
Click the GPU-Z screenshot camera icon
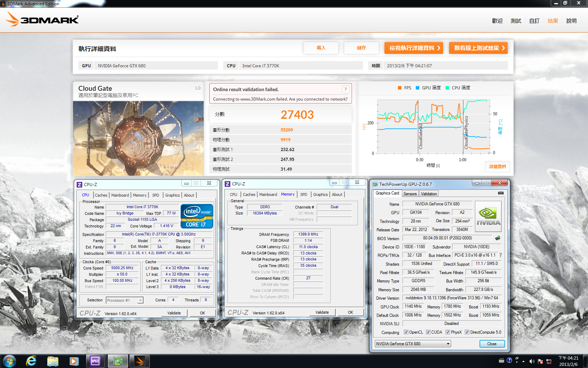(x=501, y=193)
